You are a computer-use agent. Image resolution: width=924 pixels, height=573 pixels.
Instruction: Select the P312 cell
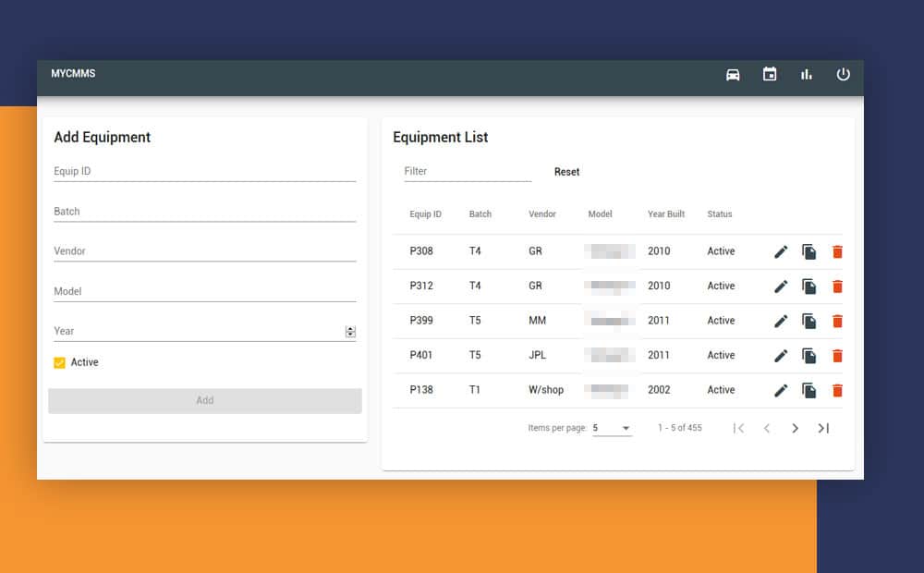[421, 286]
